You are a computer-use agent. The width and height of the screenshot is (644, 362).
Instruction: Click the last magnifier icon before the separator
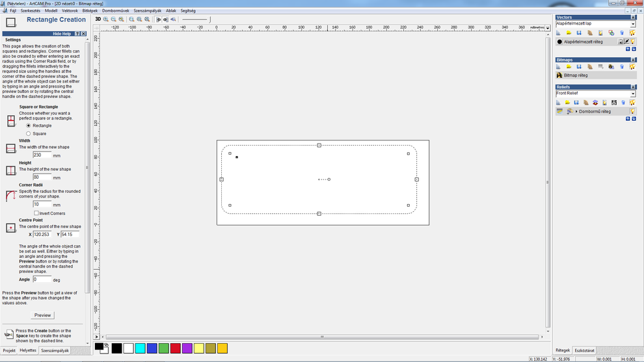click(x=147, y=19)
